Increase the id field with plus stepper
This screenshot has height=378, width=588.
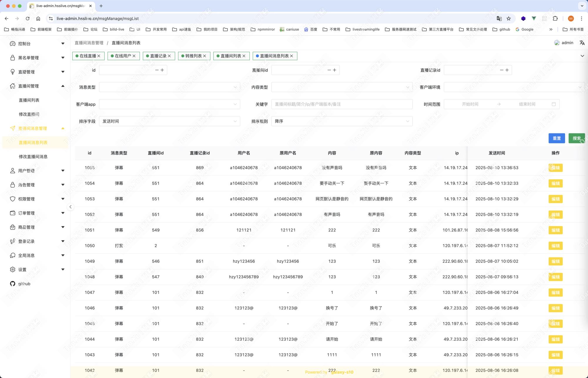(162, 70)
